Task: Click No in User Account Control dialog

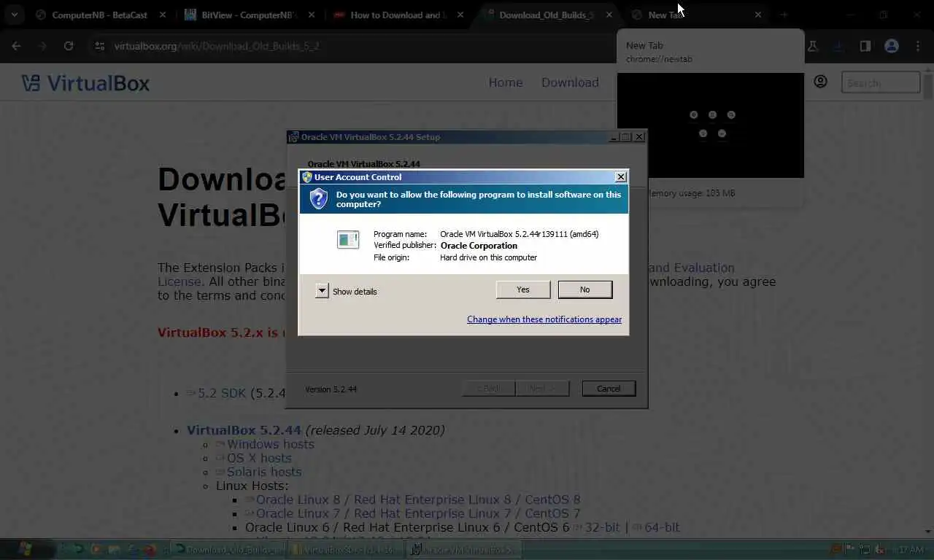Action: 584,289
